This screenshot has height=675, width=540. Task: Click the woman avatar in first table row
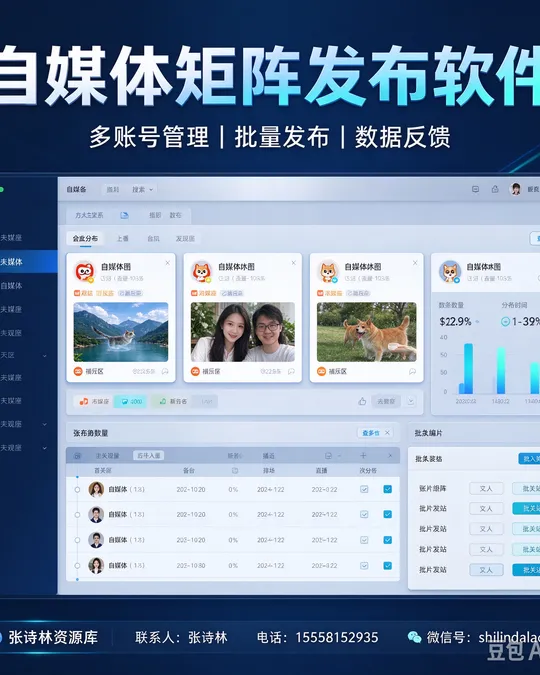point(96,489)
